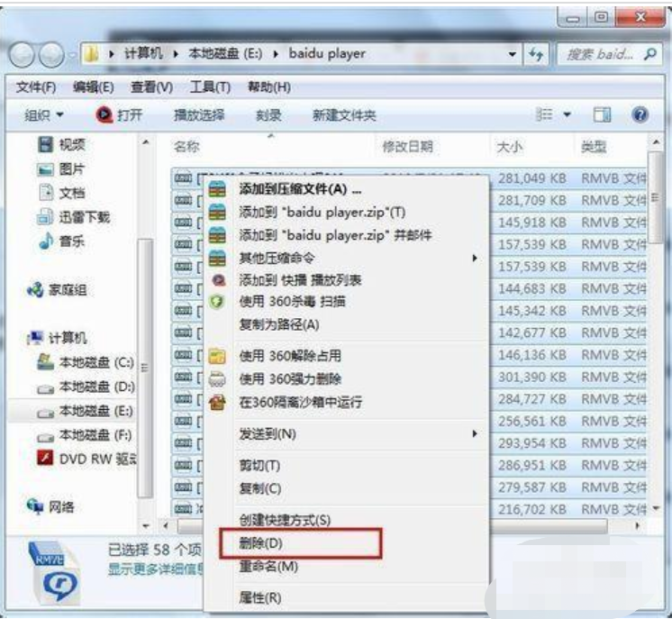The height and width of the screenshot is (619, 672).
Task: Click the Forward navigation arrow button
Action: click(x=52, y=55)
